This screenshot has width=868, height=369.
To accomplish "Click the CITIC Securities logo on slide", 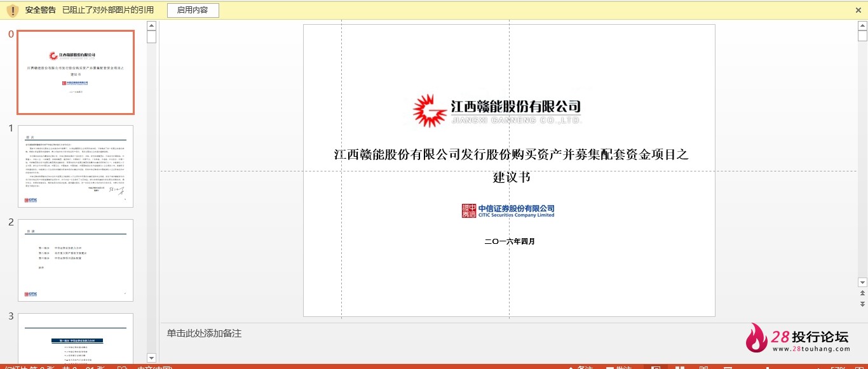I will [508, 211].
